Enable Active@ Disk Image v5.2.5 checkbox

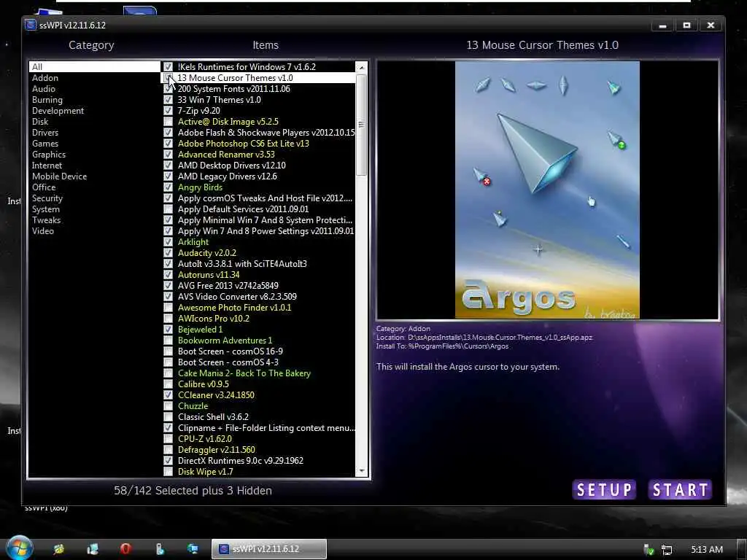(x=169, y=122)
